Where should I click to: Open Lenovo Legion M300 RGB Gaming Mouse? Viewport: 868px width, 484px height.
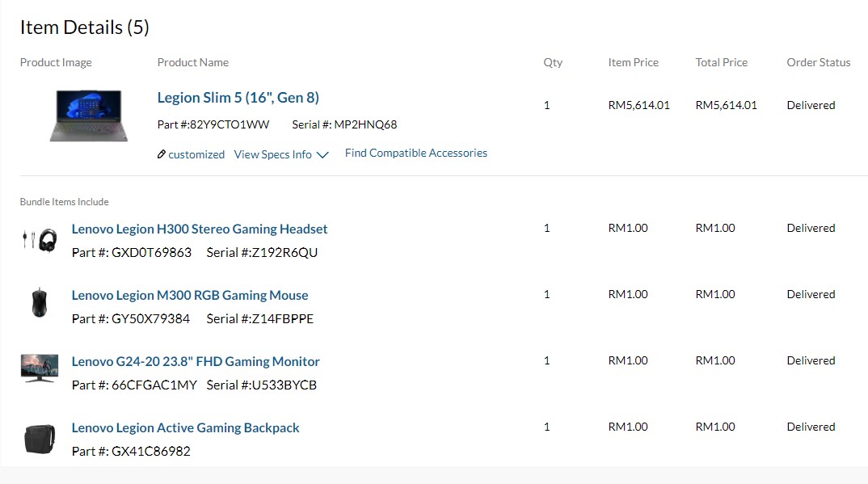pyautogui.click(x=190, y=296)
